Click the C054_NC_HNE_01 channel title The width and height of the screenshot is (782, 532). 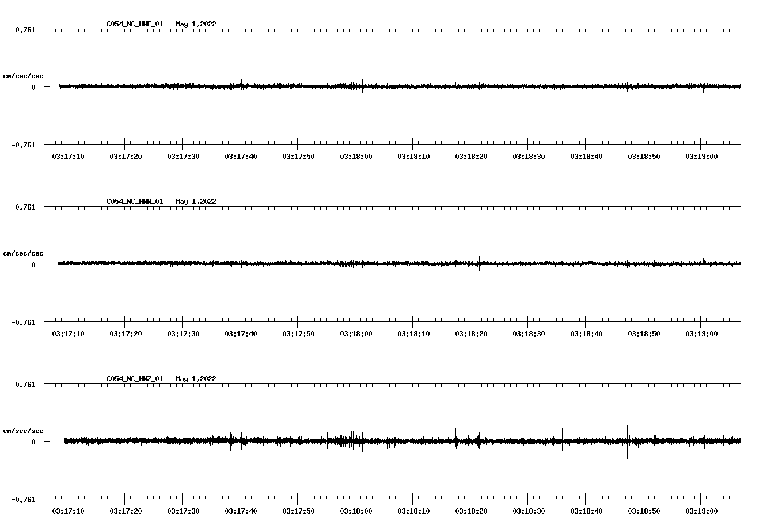point(135,24)
